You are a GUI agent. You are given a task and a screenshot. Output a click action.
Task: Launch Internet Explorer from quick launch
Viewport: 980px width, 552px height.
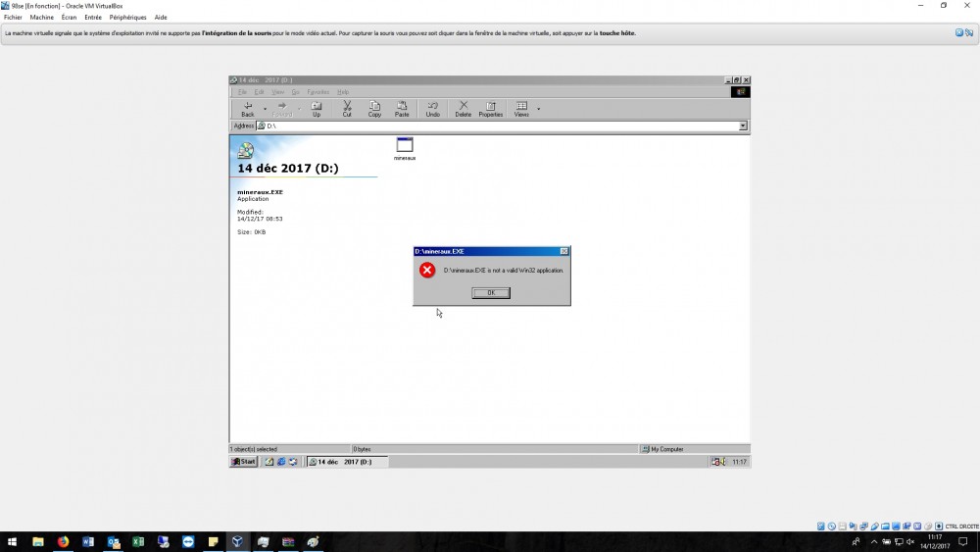tap(281, 462)
